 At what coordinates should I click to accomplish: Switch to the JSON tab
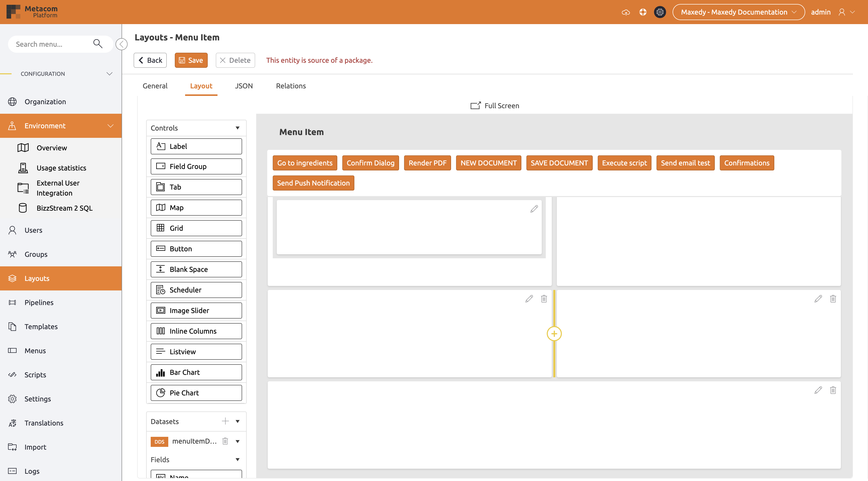coord(244,86)
